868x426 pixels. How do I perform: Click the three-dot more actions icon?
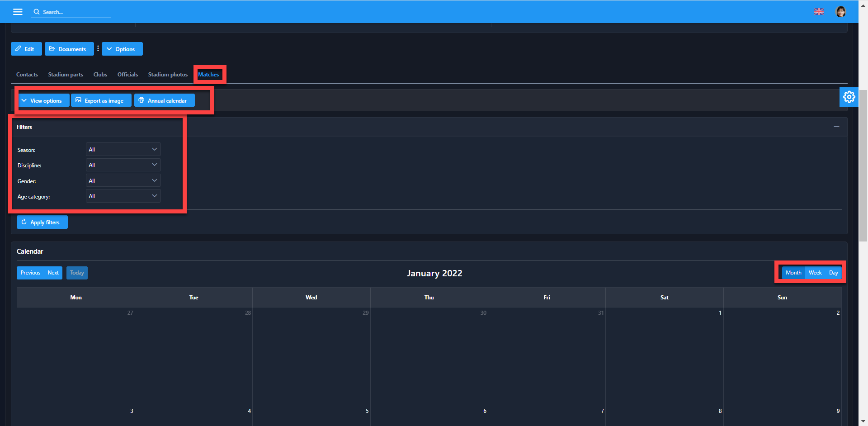[98, 49]
